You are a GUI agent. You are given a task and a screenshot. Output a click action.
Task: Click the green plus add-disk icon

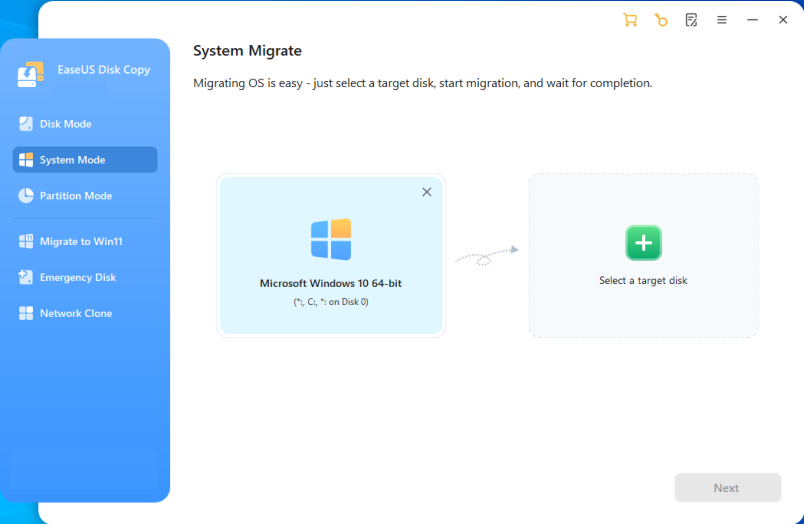(644, 243)
